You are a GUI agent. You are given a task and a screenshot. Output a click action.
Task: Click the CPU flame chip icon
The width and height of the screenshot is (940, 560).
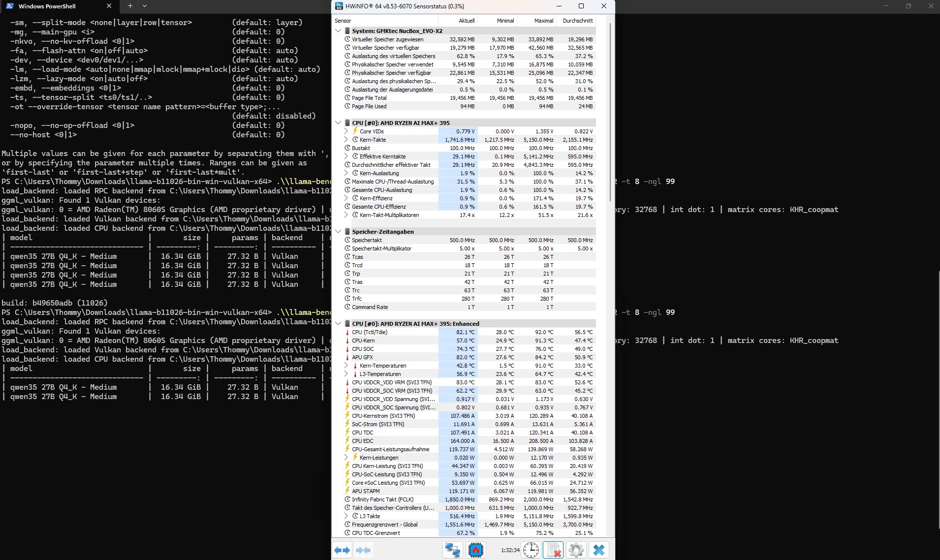pos(476,550)
